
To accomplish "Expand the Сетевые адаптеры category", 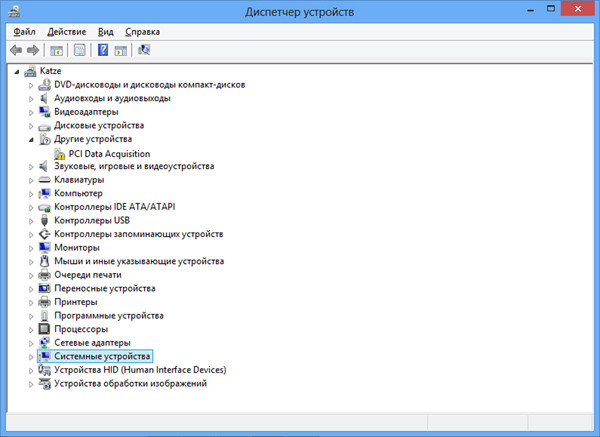I will pos(32,343).
